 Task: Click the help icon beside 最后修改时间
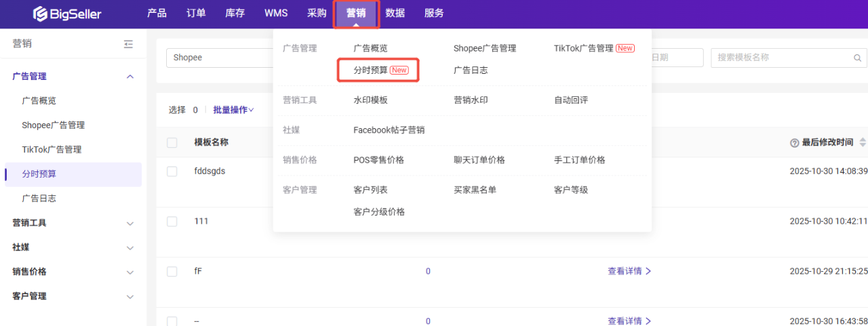tap(794, 143)
